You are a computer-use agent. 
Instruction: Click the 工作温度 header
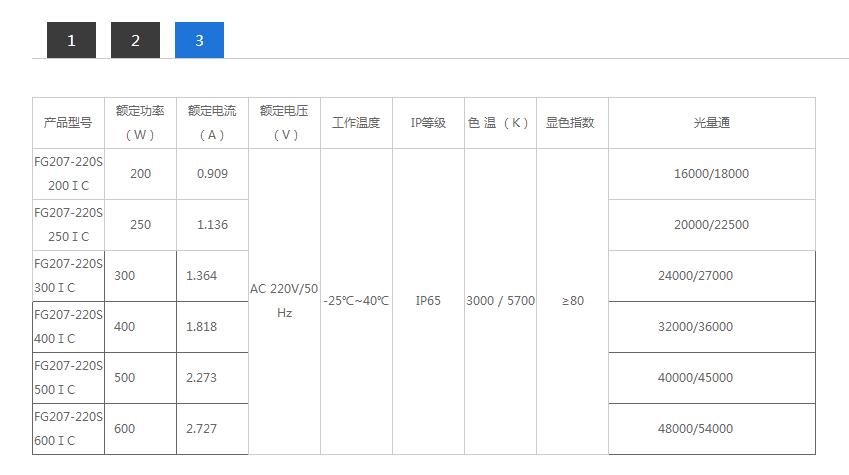356,123
